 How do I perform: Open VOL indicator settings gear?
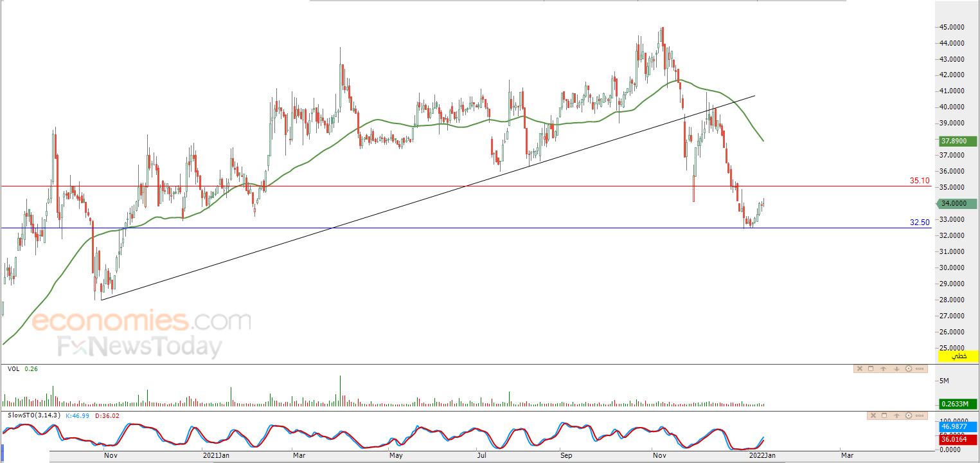(x=909, y=368)
